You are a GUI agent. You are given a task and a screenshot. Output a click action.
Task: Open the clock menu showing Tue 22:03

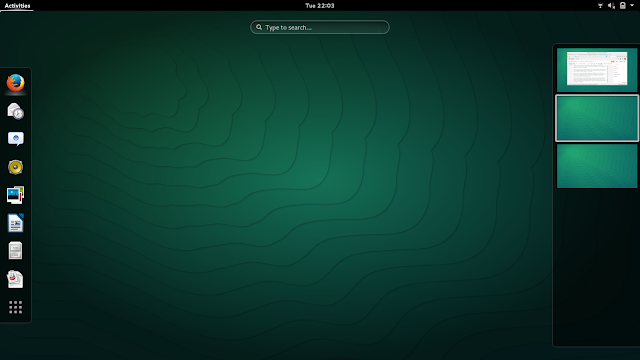pyautogui.click(x=320, y=6)
